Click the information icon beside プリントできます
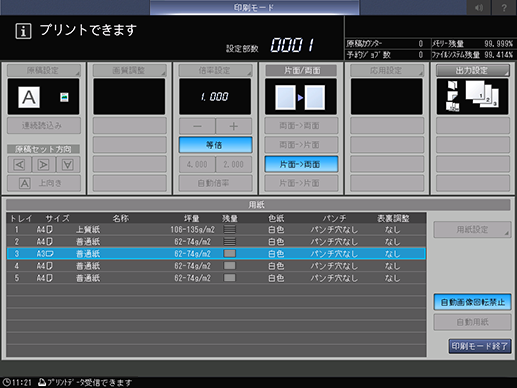Viewport: 517px width, 388px height. coord(23,31)
